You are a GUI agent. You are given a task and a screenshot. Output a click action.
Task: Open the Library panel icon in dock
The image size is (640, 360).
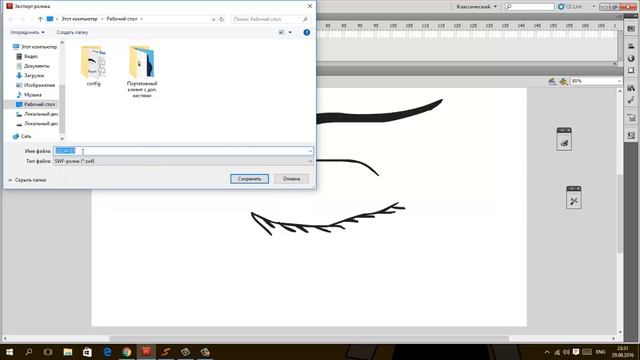tap(631, 88)
